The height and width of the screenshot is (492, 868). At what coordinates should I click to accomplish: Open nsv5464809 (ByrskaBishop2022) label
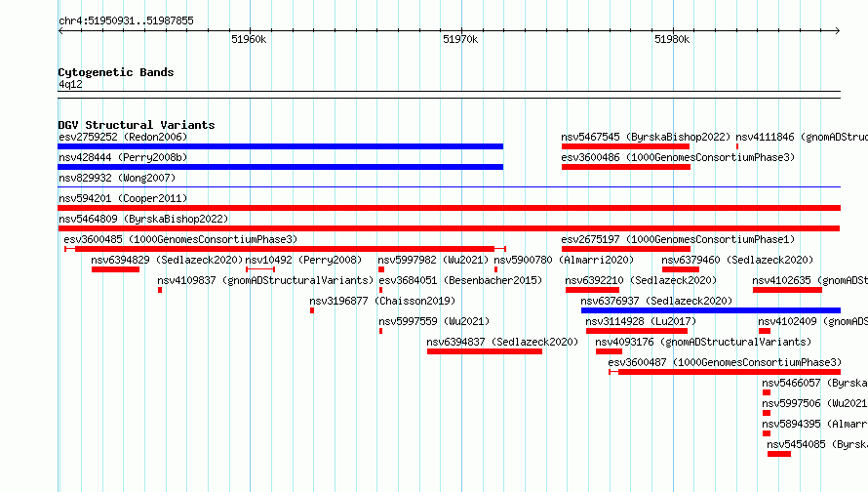tap(143, 219)
